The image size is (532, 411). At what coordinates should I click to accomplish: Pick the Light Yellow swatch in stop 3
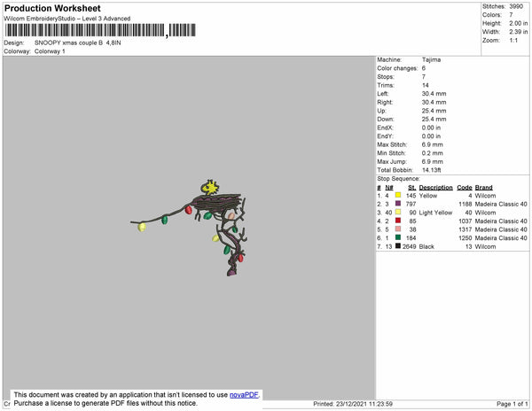398,212
